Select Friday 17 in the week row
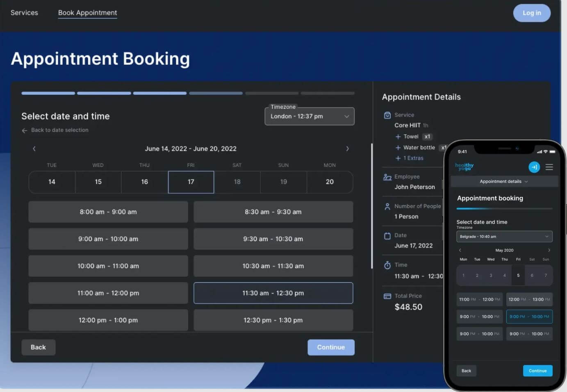Image resolution: width=567 pixels, height=392 pixels. tap(191, 182)
